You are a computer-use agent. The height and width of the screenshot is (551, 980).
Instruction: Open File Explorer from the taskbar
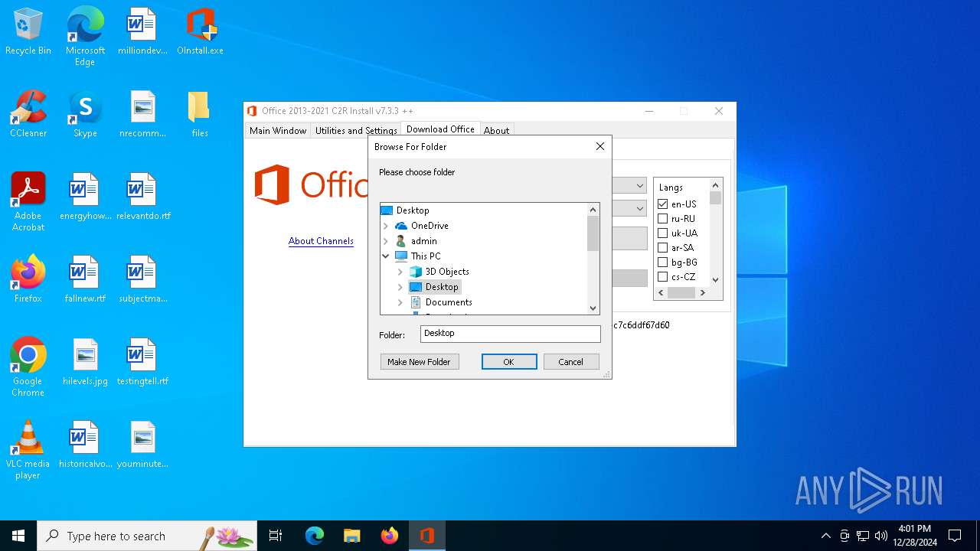352,536
